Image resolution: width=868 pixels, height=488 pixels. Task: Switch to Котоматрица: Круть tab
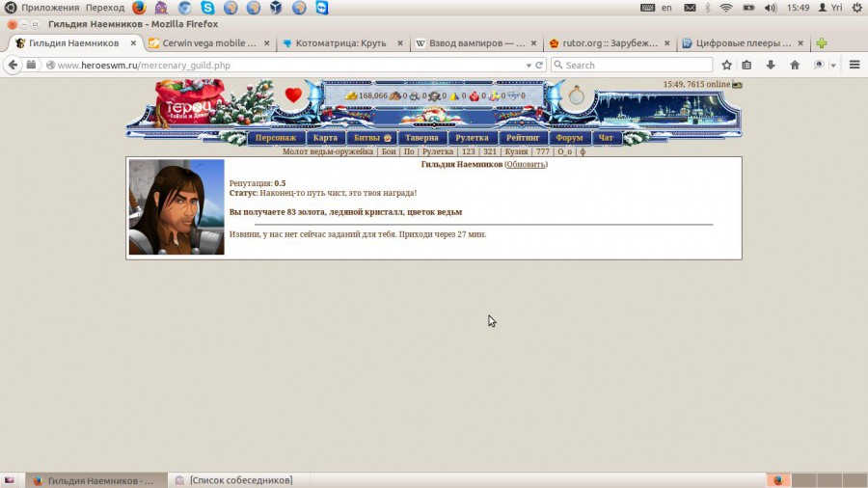[340, 42]
